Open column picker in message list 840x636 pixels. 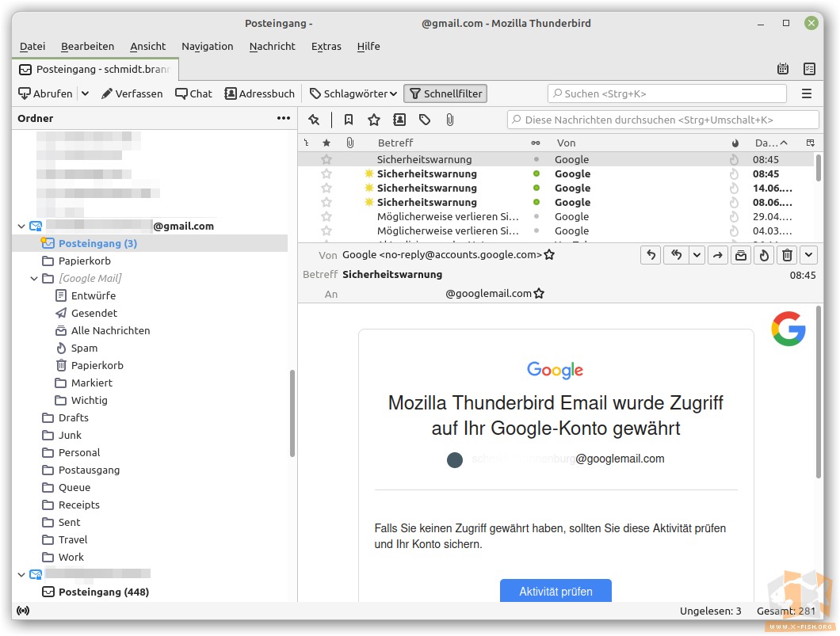[810, 143]
